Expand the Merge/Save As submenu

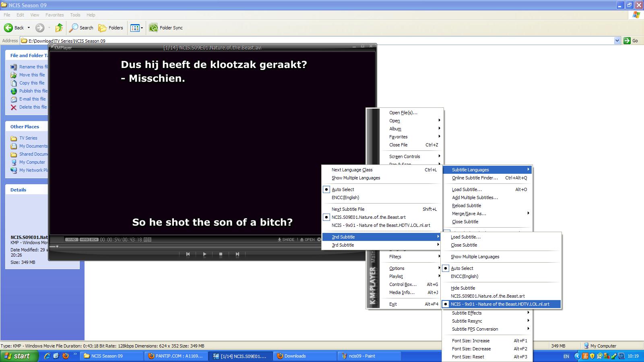pyautogui.click(x=487, y=214)
